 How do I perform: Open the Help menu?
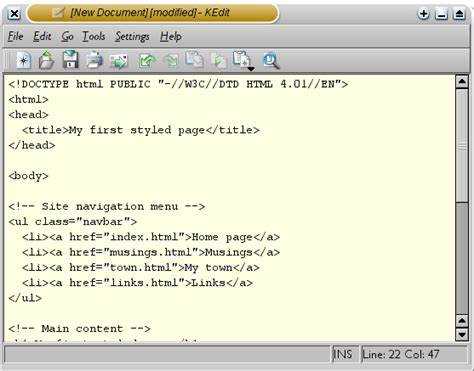(171, 36)
